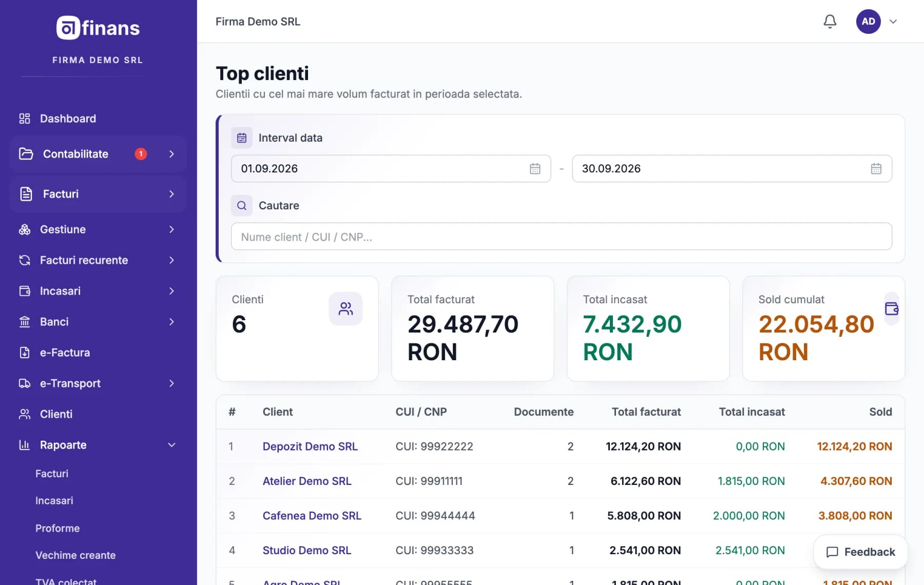Expand the user account dropdown arrow

tap(893, 22)
